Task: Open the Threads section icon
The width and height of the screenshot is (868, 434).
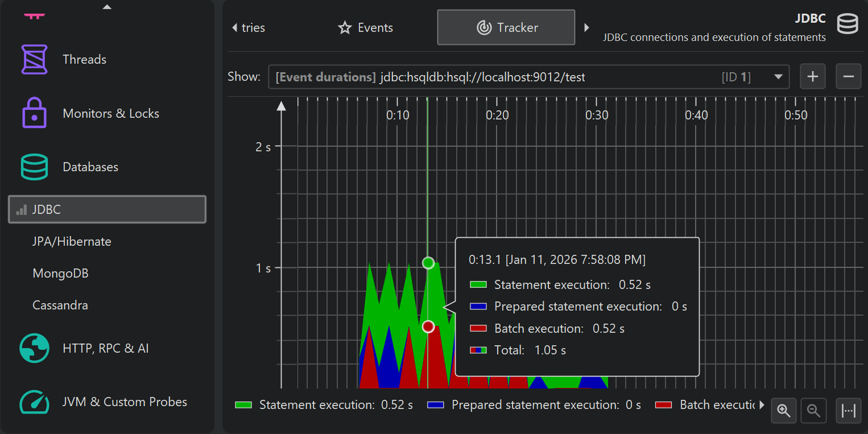Action: coord(34,59)
